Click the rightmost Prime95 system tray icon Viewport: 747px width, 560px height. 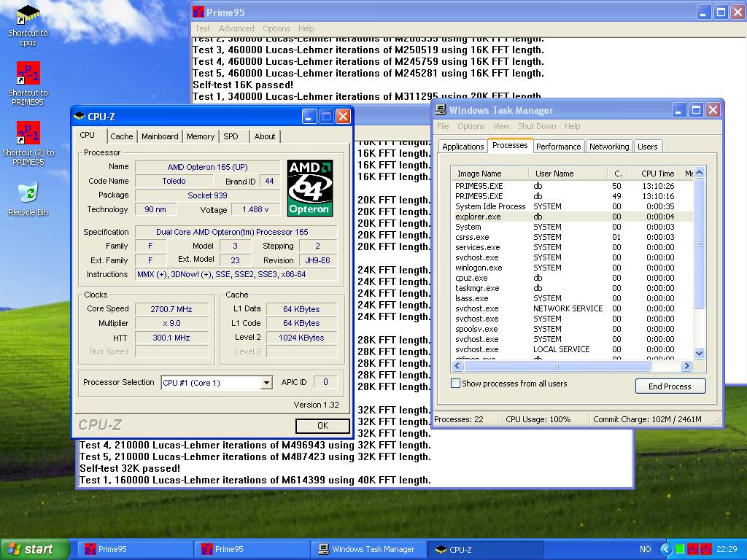706,549
